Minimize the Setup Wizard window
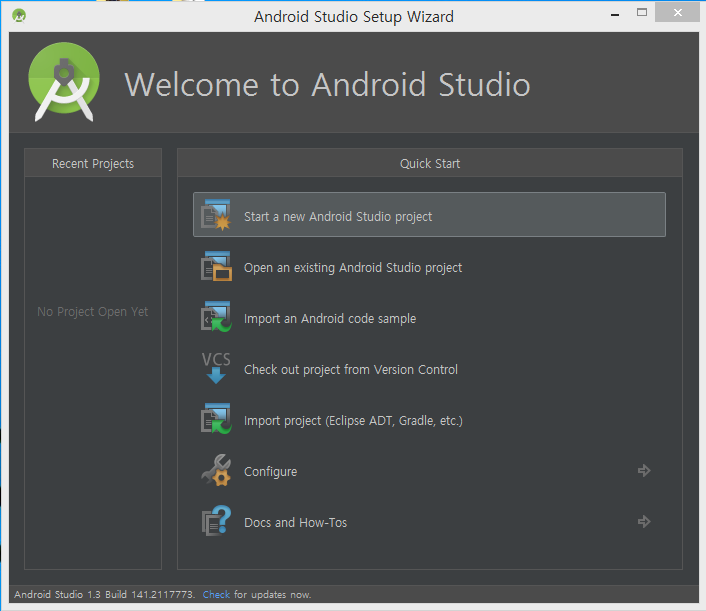The width and height of the screenshot is (706, 611). click(615, 15)
